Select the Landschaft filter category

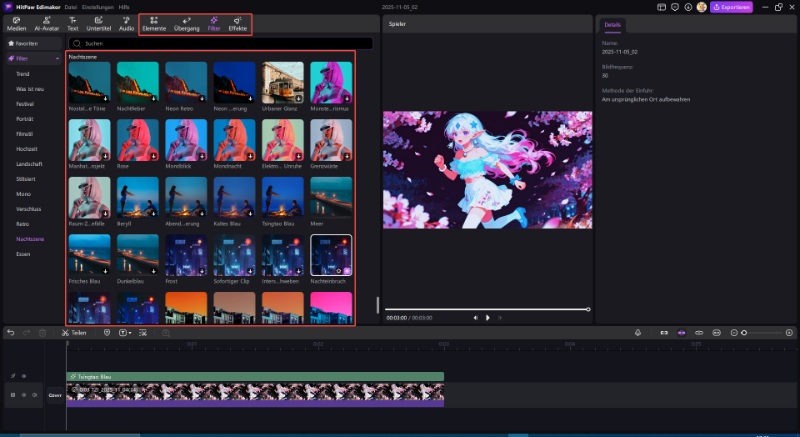coord(29,164)
